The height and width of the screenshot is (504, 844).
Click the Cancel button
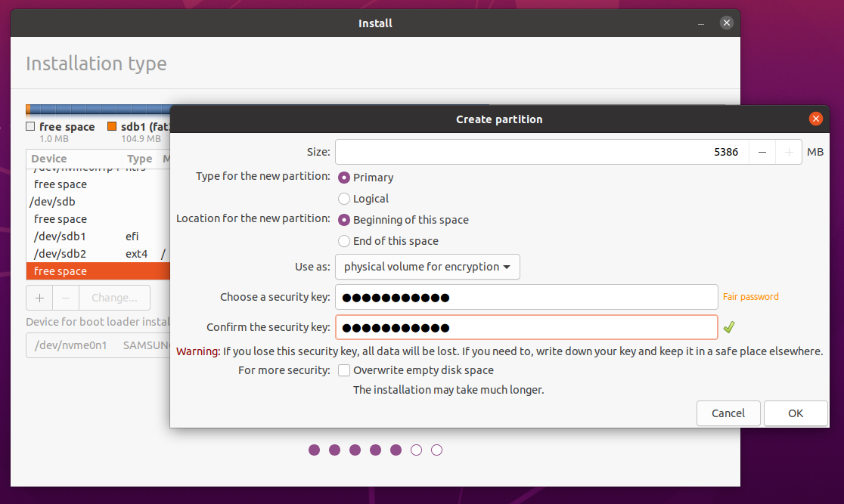[x=728, y=413]
